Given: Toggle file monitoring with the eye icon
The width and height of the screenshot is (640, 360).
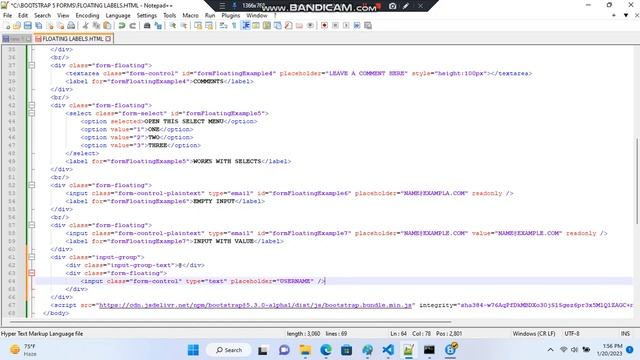Looking at the screenshot, I should coord(310,25).
